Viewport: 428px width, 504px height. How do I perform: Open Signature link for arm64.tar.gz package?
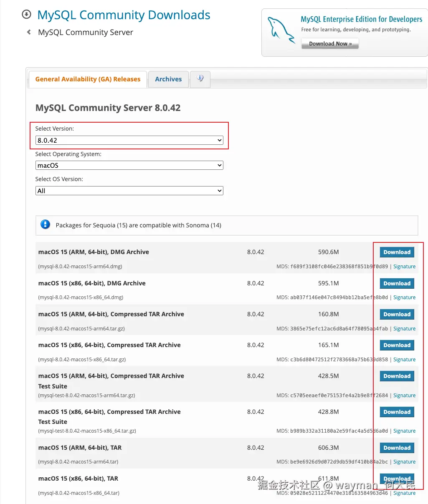tap(404, 329)
